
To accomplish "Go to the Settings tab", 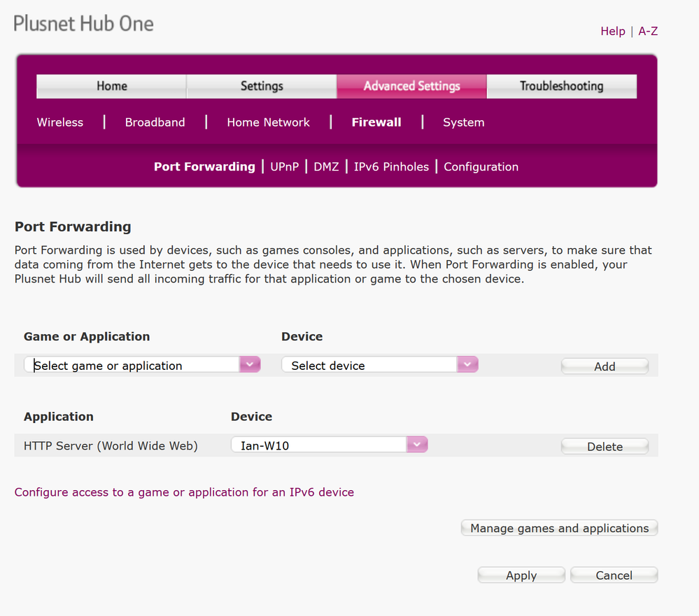I will coord(261,86).
